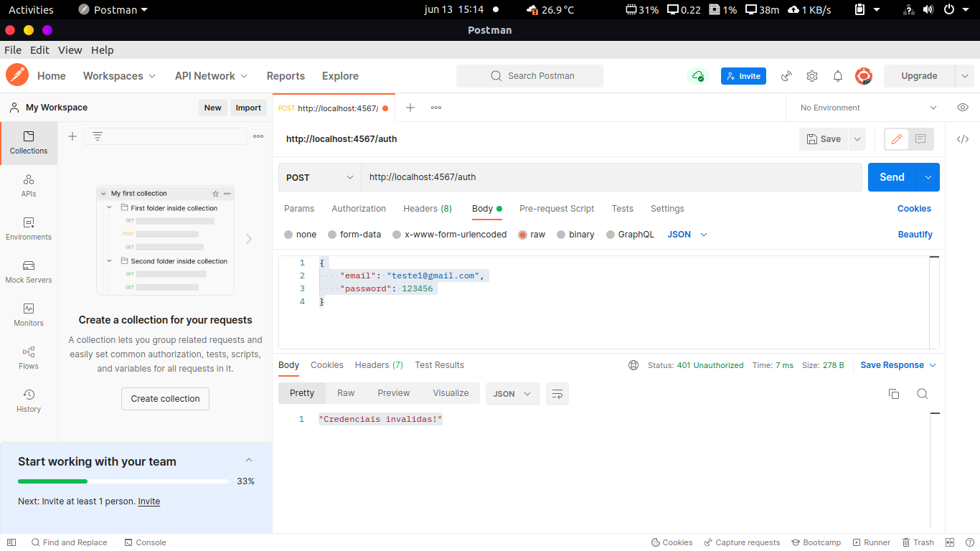Click the Postman logo icon
The width and height of the screenshot is (980, 551).
(17, 75)
